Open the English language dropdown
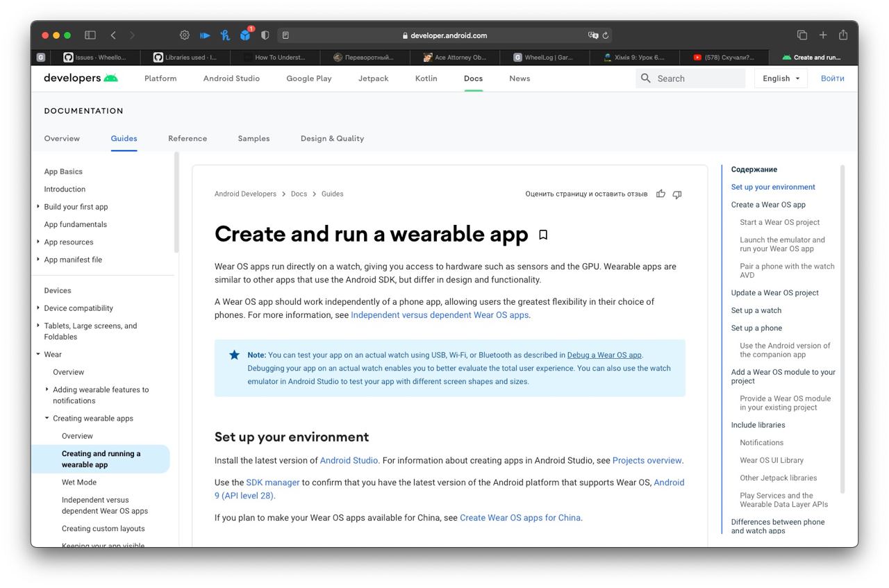The image size is (889, 588). (x=781, y=78)
